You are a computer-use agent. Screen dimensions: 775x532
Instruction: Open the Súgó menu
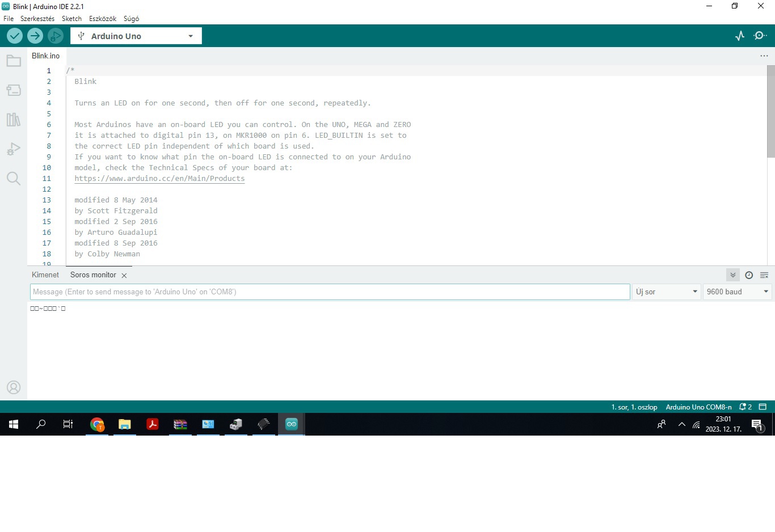(131, 19)
